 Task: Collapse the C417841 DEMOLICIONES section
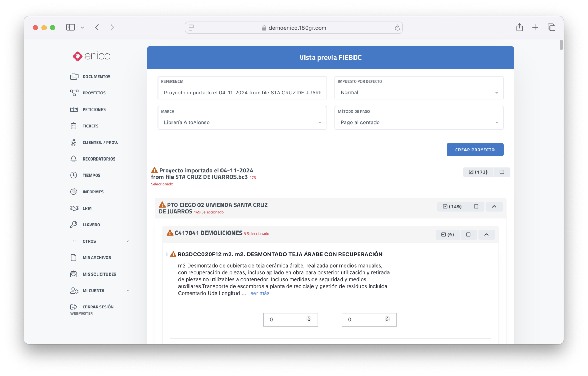tap(486, 235)
